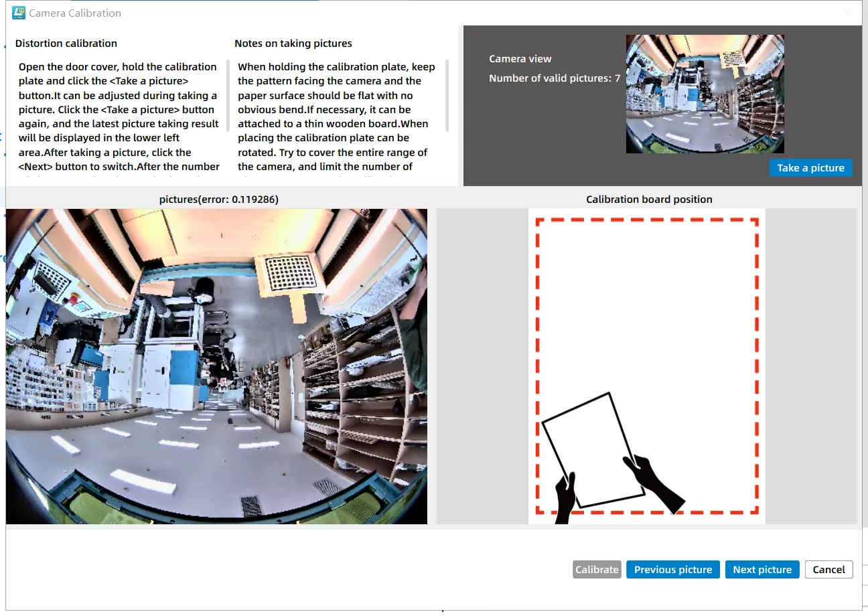Close the Camera Calibration dialog
Viewport: 868px width, 616px height.
point(847,13)
